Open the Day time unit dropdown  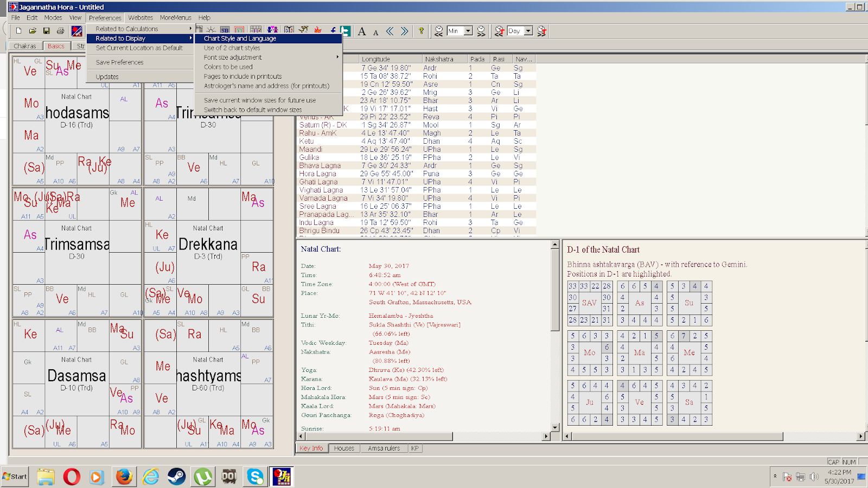[528, 31]
